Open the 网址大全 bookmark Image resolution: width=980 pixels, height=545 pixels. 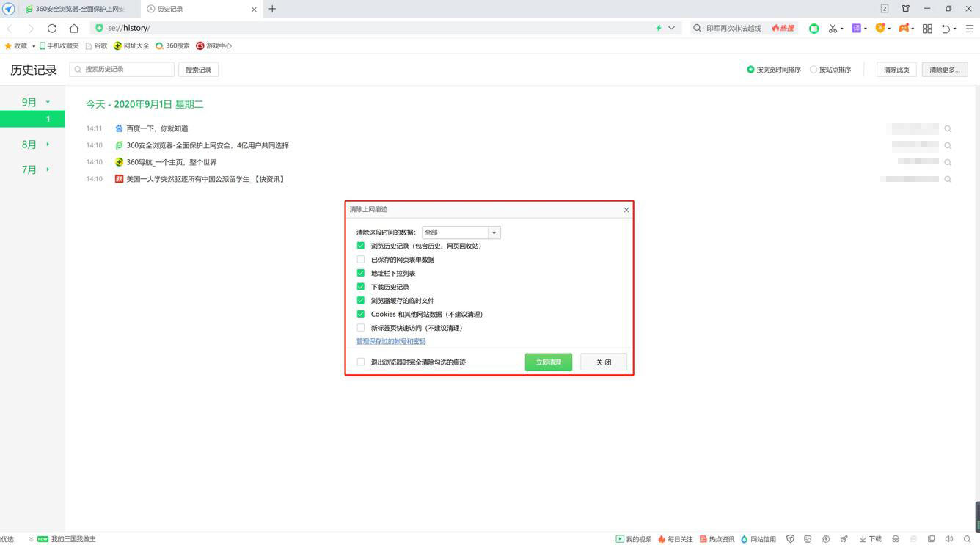click(131, 45)
